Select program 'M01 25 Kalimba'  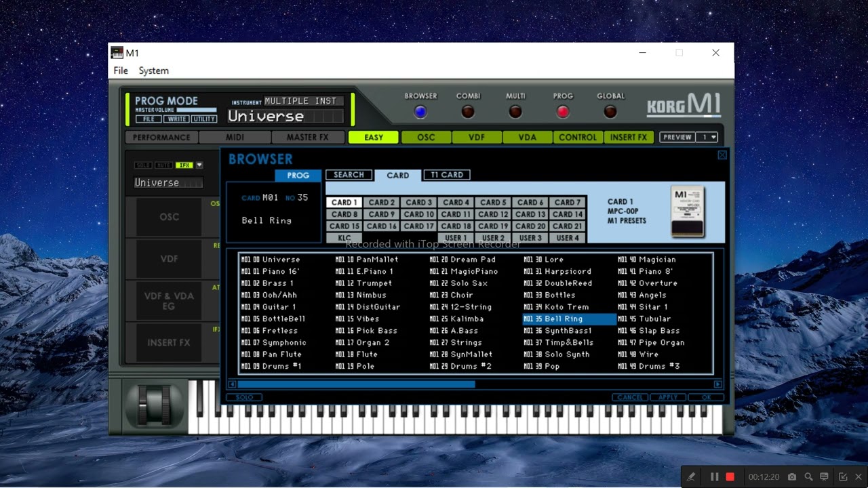pos(475,319)
